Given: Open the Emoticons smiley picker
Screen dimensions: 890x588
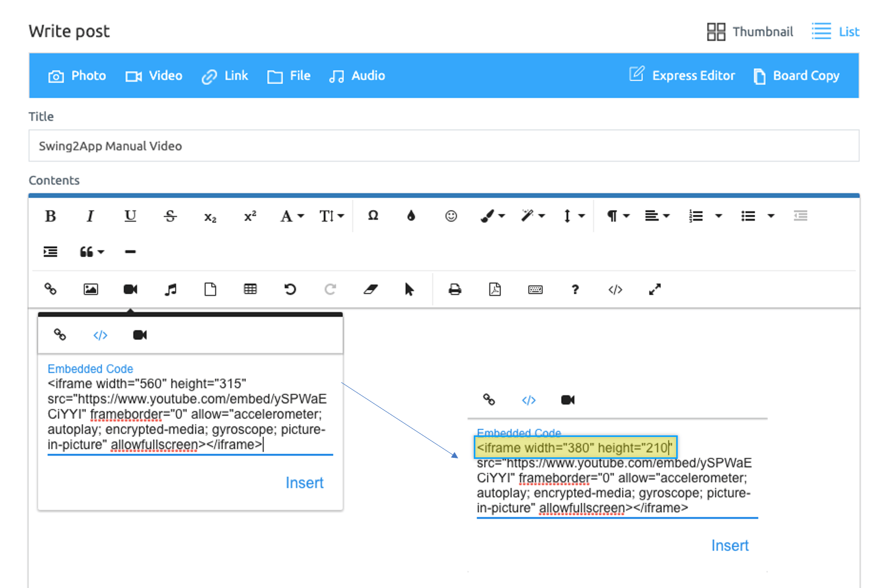Looking at the screenshot, I should pyautogui.click(x=451, y=216).
